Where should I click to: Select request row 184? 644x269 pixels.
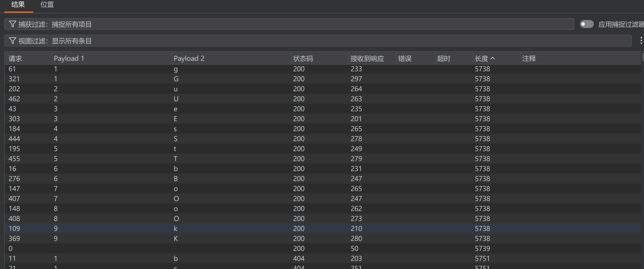[323, 129]
